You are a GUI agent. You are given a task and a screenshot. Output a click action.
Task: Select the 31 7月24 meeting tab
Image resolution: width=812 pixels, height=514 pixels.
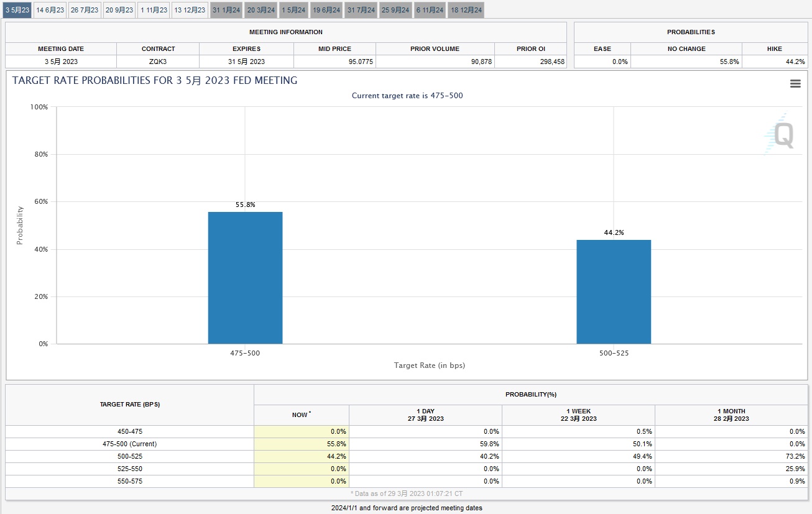coord(361,10)
